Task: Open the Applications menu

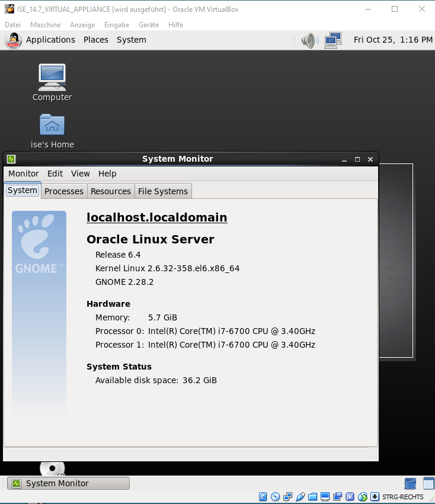Action: point(50,40)
